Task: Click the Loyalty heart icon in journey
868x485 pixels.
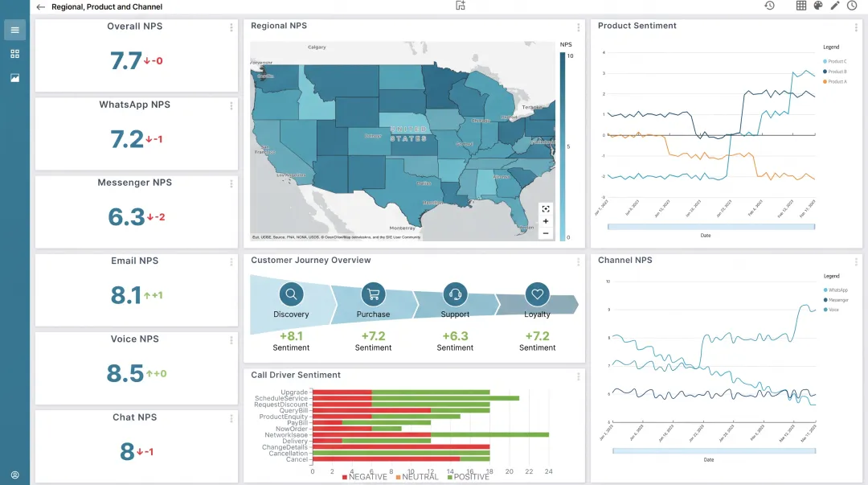Action: coord(537,294)
